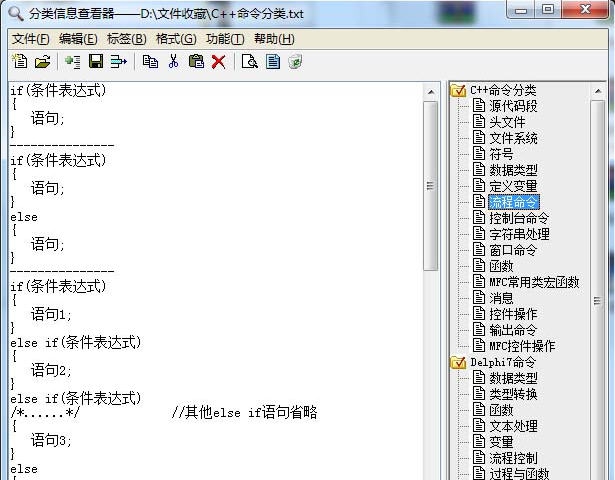This screenshot has width=615, height=480.
Task: Open the 标签(B) menu
Action: [x=127, y=39]
